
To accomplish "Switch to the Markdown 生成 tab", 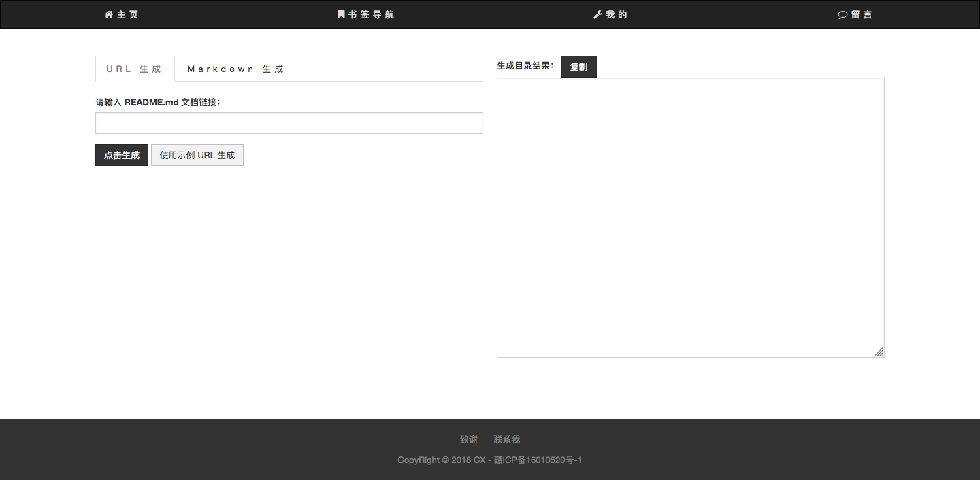I will click(235, 69).
